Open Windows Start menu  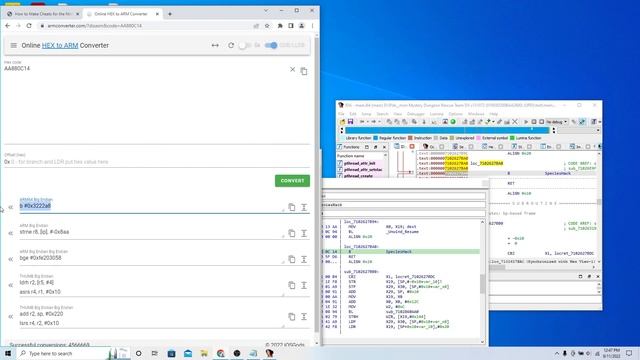pyautogui.click(x=8, y=353)
